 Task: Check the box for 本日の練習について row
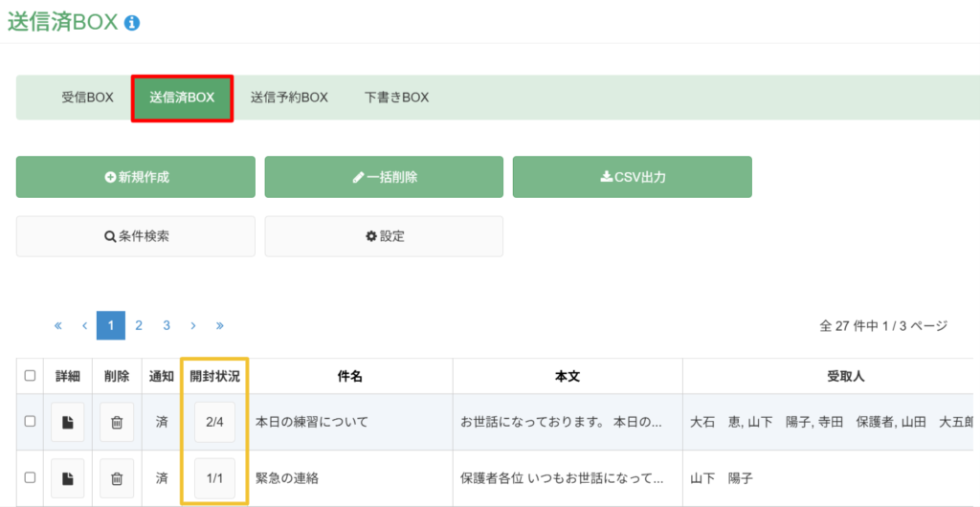[x=30, y=422]
